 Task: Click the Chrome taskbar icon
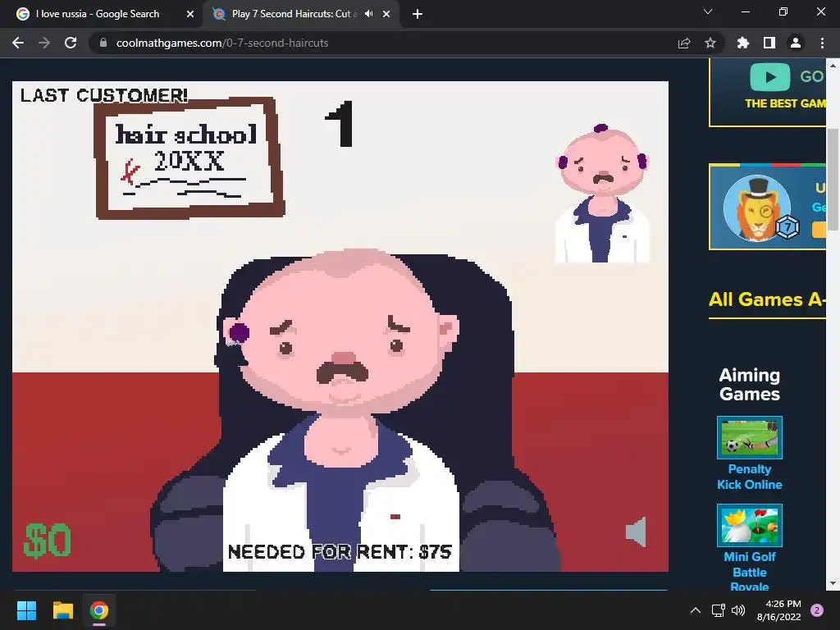coord(98,610)
